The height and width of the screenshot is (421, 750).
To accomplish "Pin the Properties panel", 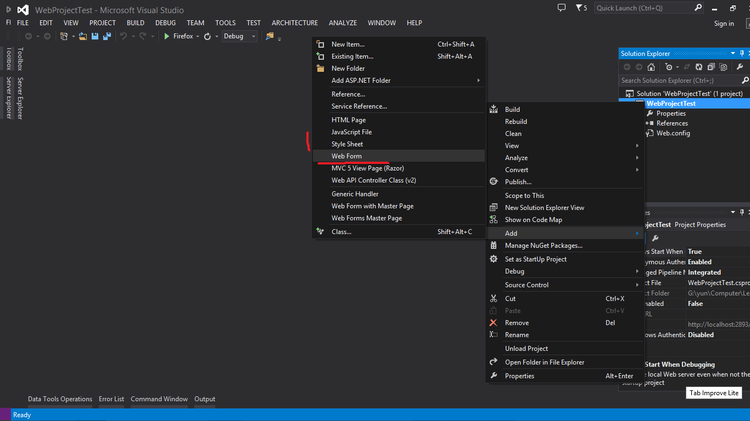I will [742, 212].
